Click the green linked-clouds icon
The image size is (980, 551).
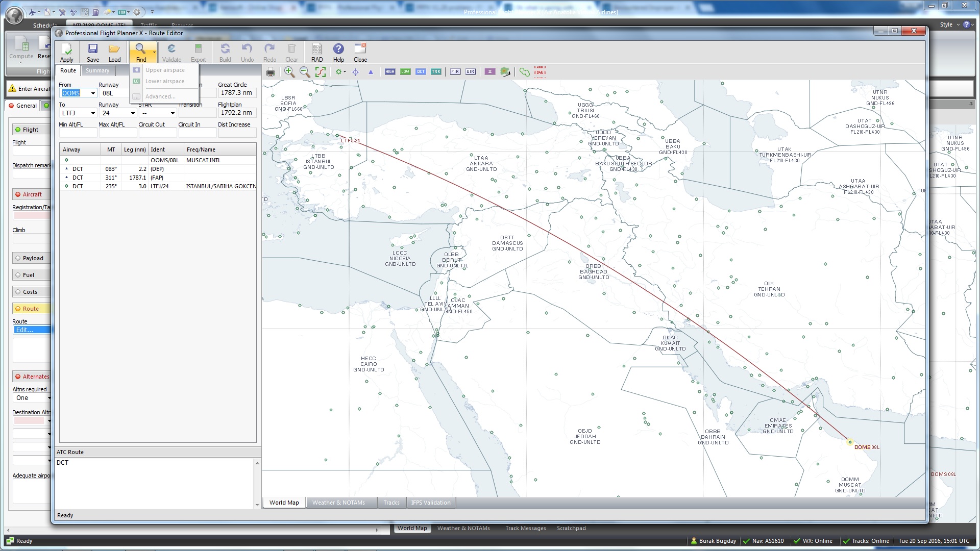525,72
